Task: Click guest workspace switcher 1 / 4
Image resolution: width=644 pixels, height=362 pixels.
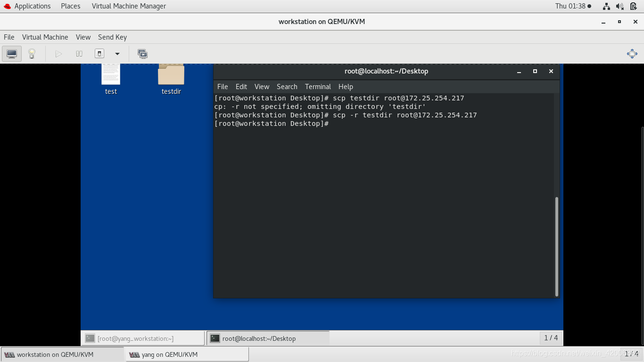Action: 551,337
